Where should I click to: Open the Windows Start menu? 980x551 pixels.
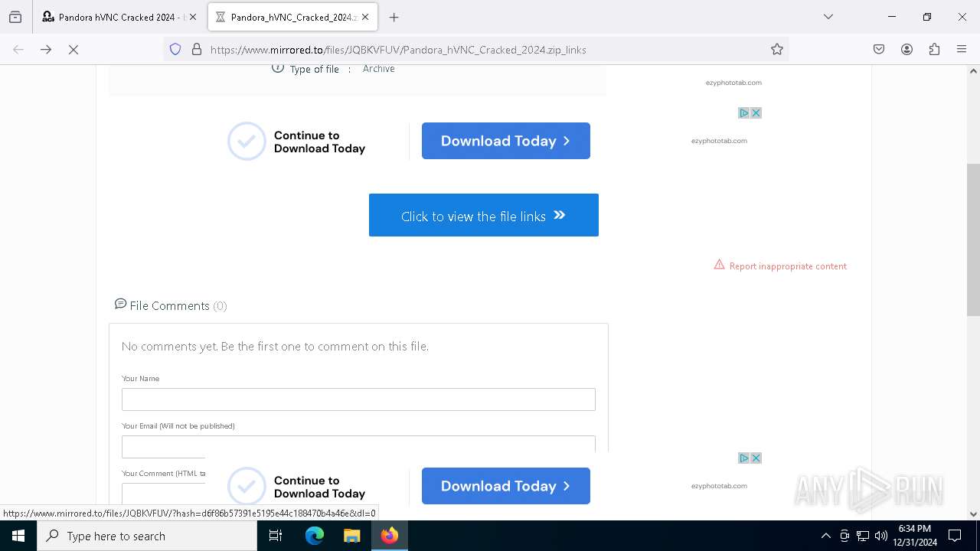pyautogui.click(x=18, y=536)
